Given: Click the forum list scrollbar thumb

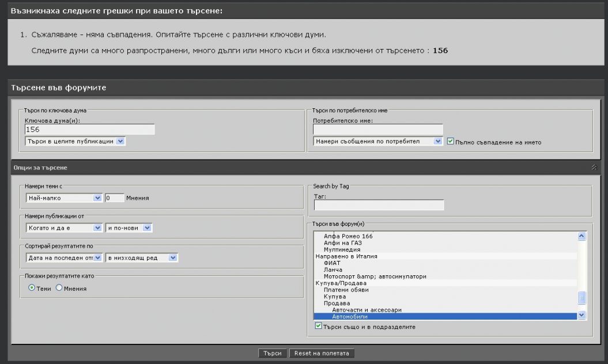Looking at the screenshot, I should pyautogui.click(x=581, y=298).
